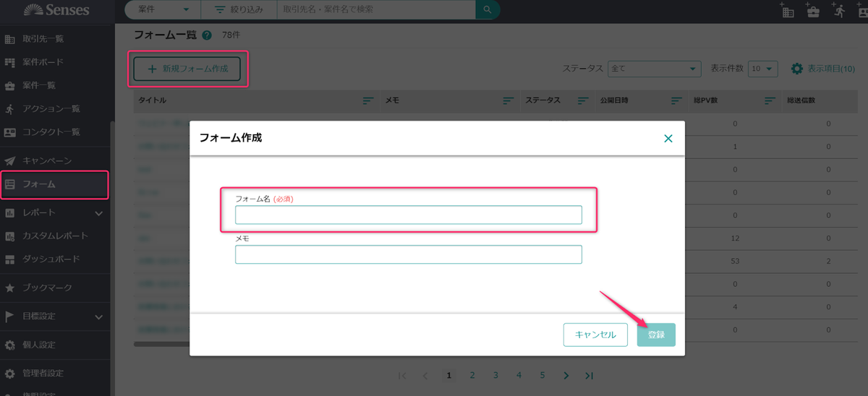Select フォーム in the sidebar

54,184
